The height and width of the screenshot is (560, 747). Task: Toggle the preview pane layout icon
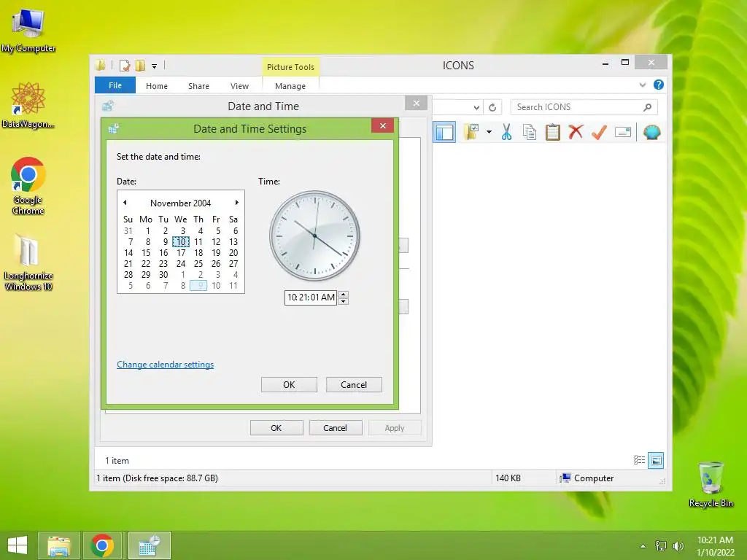pyautogui.click(x=444, y=133)
